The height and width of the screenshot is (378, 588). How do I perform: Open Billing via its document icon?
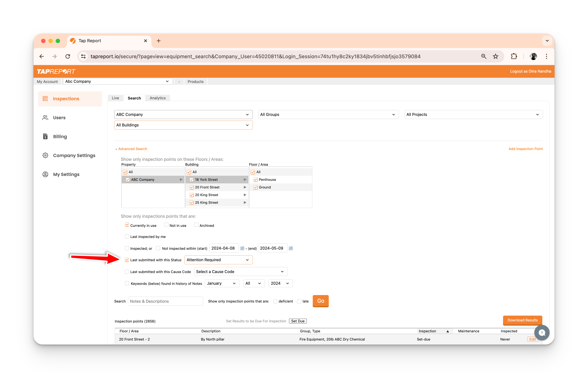point(45,136)
